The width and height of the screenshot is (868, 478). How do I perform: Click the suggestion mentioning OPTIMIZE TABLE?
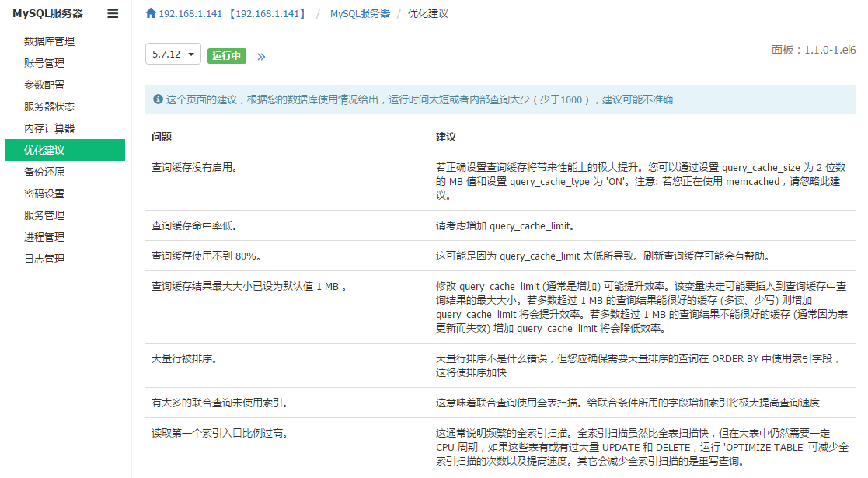click(x=642, y=447)
